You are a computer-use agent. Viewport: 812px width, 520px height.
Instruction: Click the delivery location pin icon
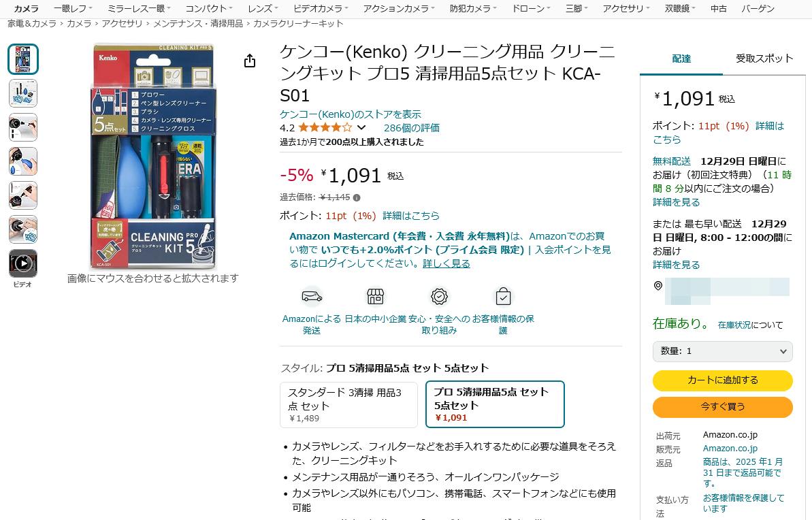pyautogui.click(x=657, y=286)
